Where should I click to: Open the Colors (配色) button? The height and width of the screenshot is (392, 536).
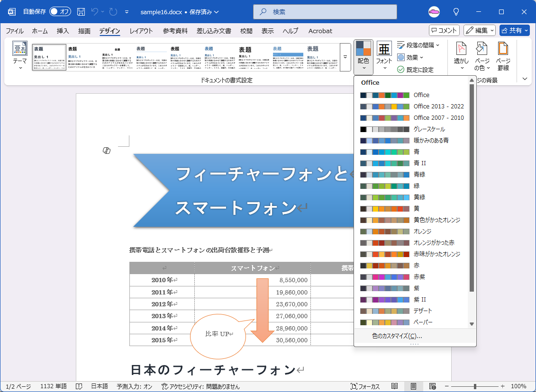363,57
